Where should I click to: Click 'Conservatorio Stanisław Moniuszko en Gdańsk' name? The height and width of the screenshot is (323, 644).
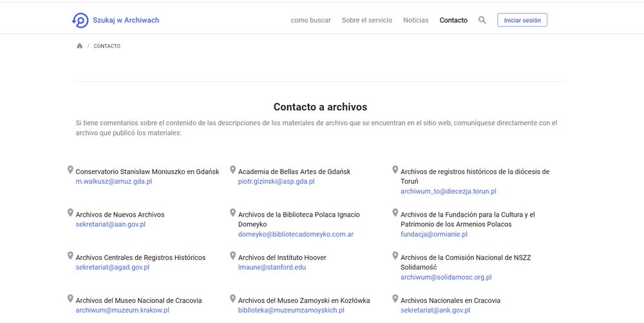(147, 171)
